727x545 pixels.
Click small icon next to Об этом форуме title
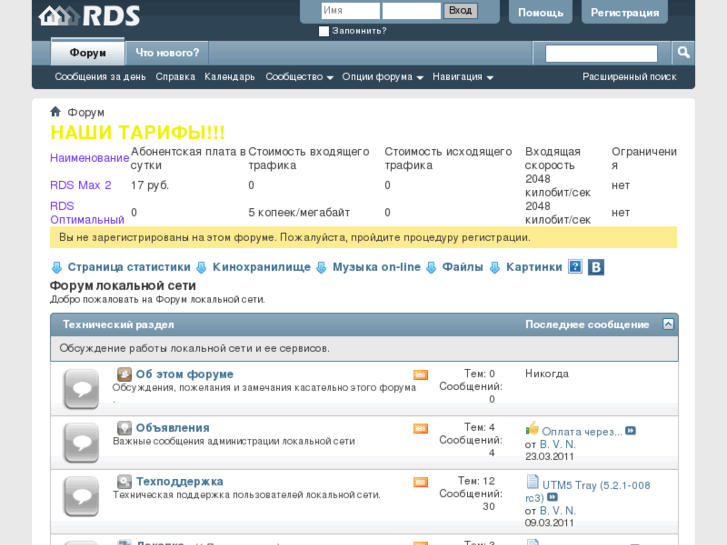click(124, 374)
